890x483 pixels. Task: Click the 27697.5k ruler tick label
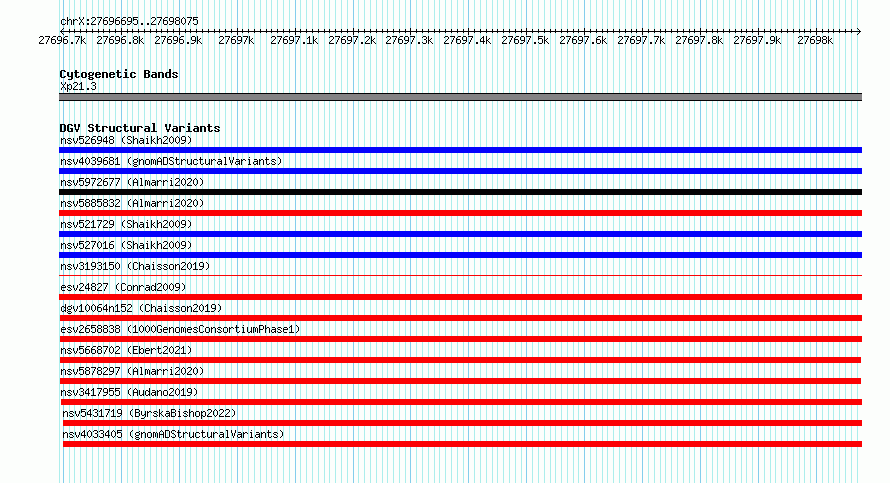(525, 40)
